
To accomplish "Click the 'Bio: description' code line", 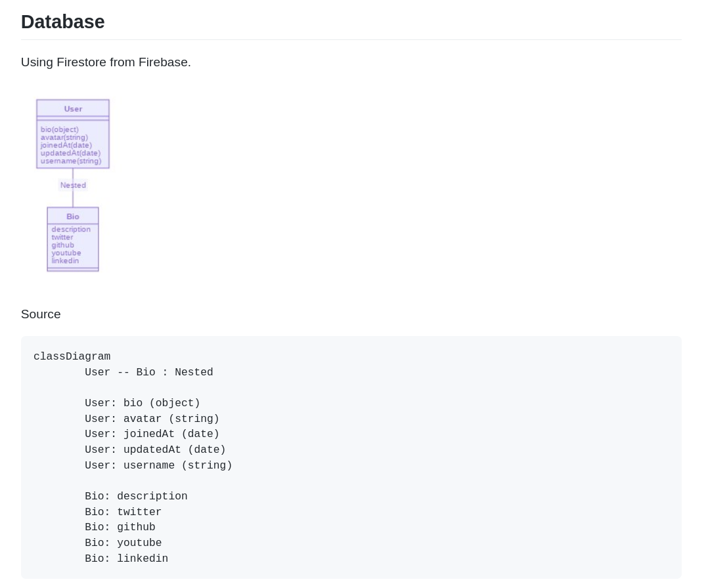I will 136,497.
